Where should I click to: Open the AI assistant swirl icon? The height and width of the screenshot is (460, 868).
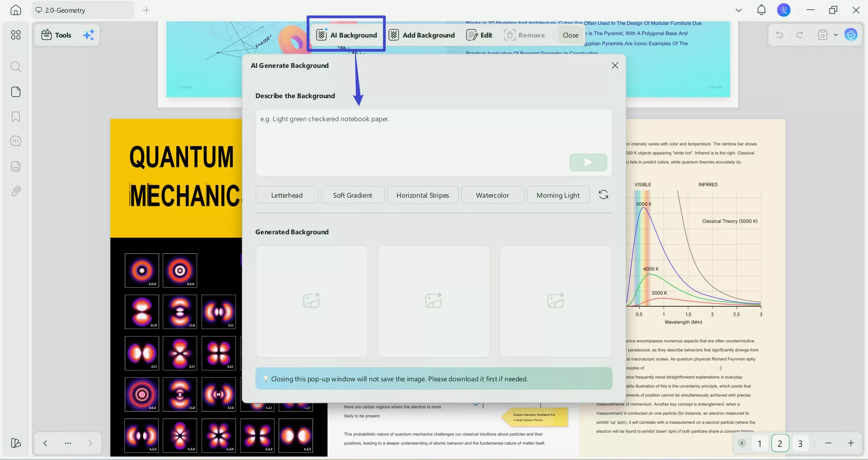851,35
